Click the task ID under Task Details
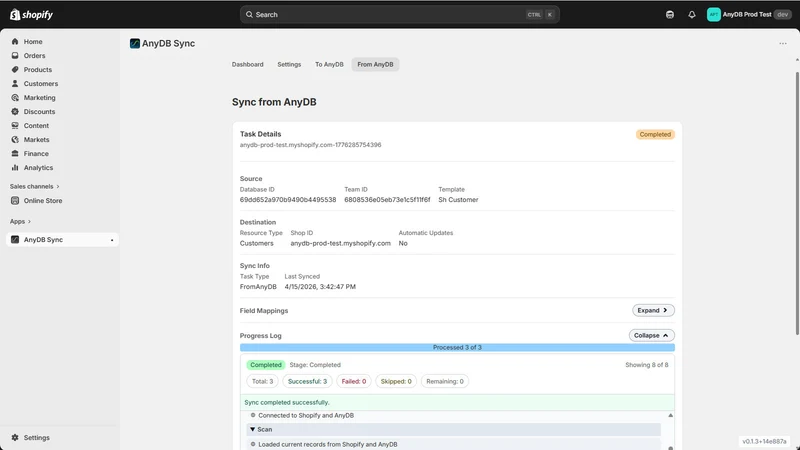This screenshot has height=450, width=800. pos(310,145)
